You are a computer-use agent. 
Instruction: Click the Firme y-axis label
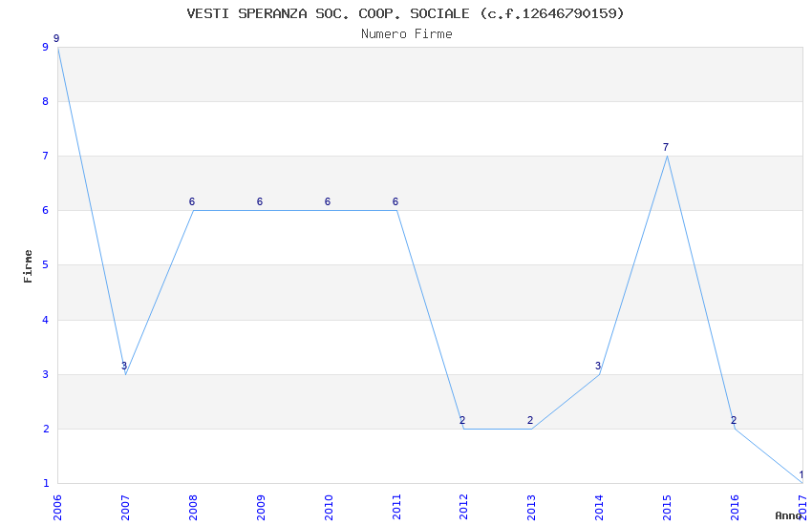(28, 266)
